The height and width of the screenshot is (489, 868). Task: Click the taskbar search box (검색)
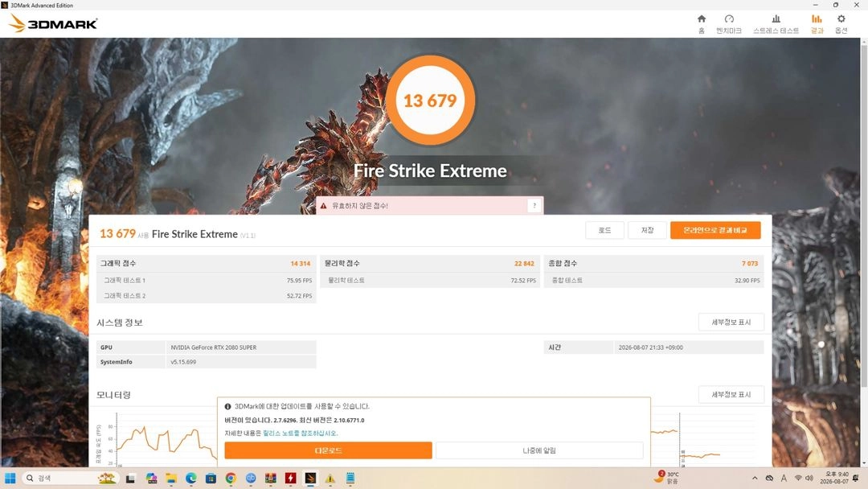pos(70,478)
